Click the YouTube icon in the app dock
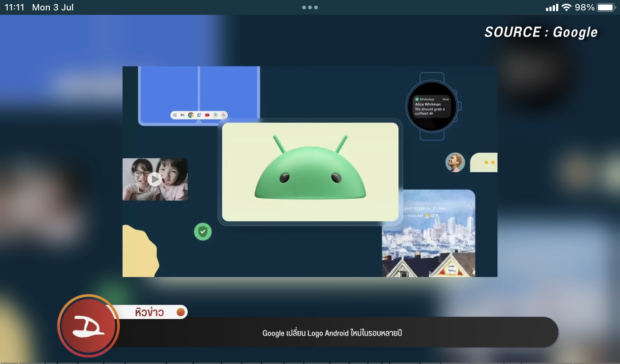The width and height of the screenshot is (620, 364). [x=207, y=115]
